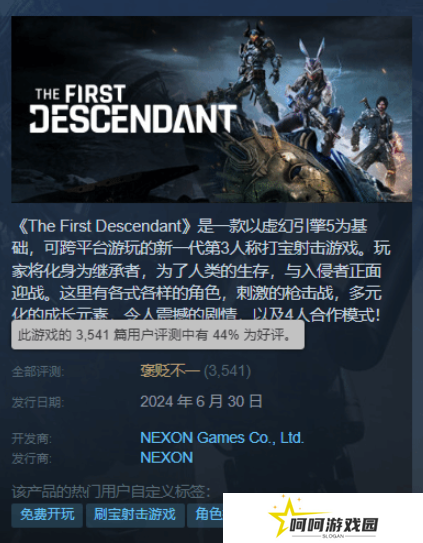
Task: Click The First Descendant title logo
Action: point(133,109)
